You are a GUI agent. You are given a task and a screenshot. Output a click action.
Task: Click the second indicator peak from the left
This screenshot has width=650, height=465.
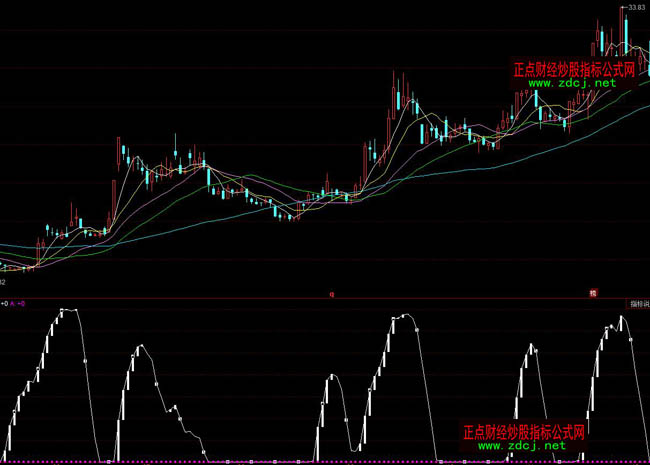(140, 347)
